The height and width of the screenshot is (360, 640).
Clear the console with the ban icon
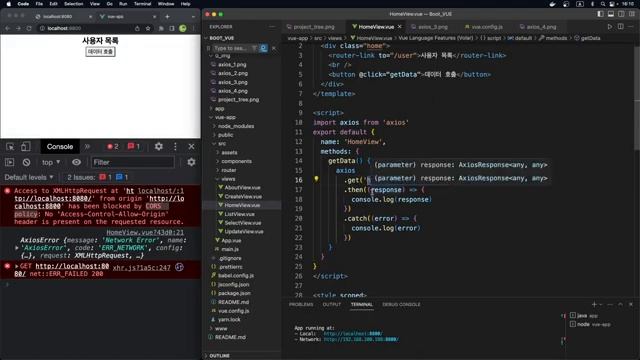tap(27, 162)
